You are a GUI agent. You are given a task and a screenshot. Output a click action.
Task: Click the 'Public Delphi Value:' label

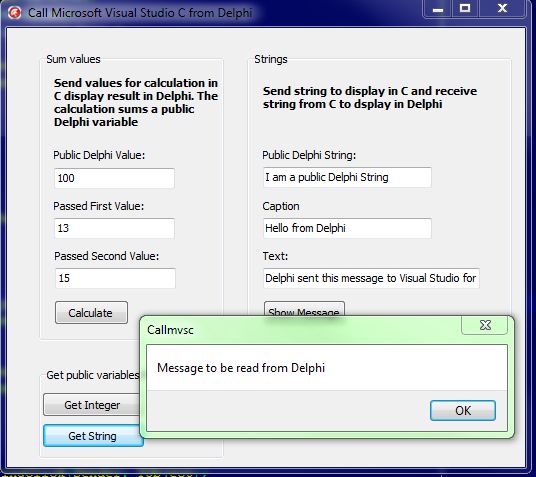(x=99, y=155)
